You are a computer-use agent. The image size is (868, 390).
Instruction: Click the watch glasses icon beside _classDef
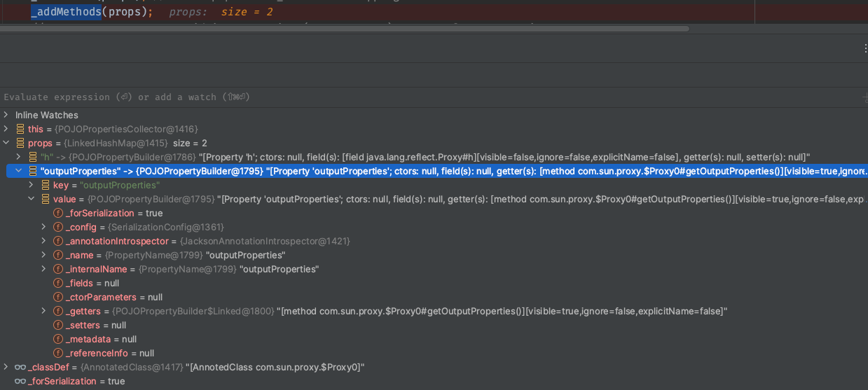(20, 367)
